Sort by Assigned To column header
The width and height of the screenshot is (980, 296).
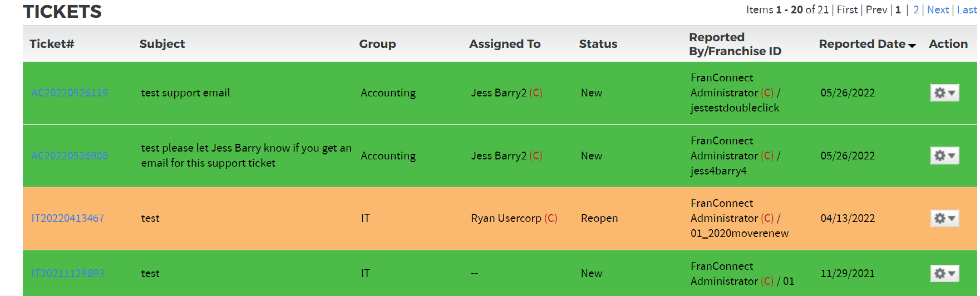click(505, 43)
